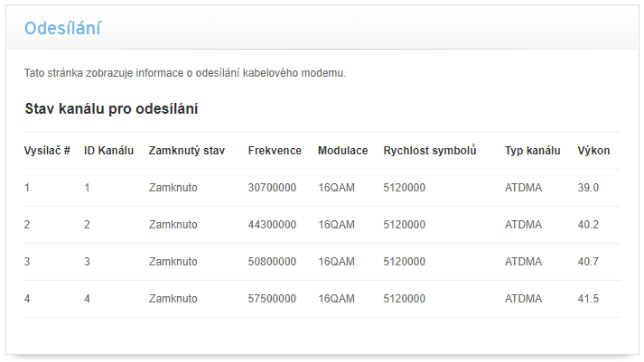Click the Vysílač # column header
This screenshot has height=362, width=644.
point(47,151)
